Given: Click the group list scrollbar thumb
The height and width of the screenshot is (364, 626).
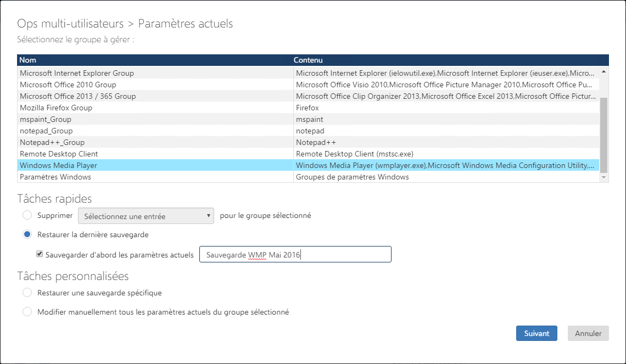Looking at the screenshot, I should coord(603,135).
